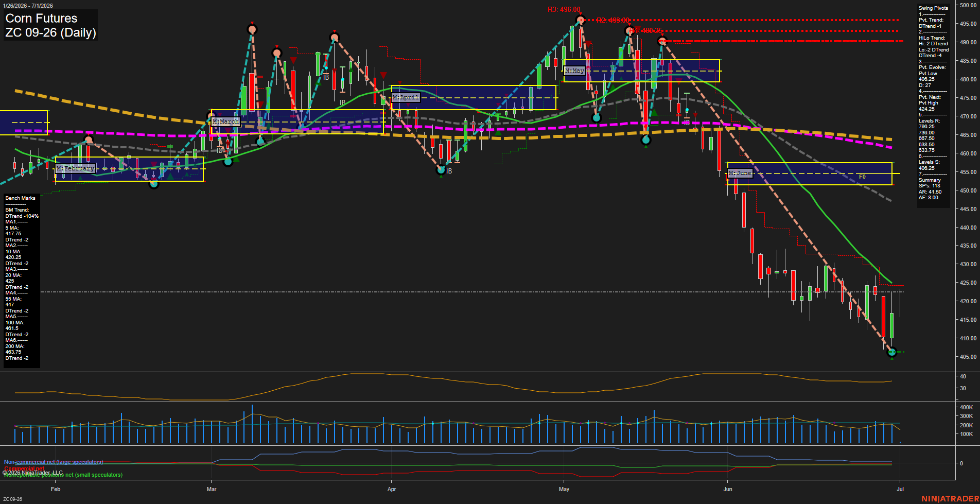Viewport: 980px width, 504px height.
Task: Click resistance level 736.00 in Swing Pivots
Action: tap(926, 133)
